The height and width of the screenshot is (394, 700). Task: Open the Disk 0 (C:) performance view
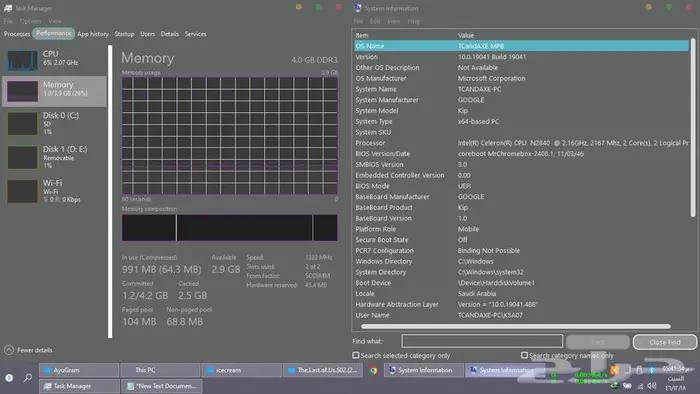coord(54,123)
